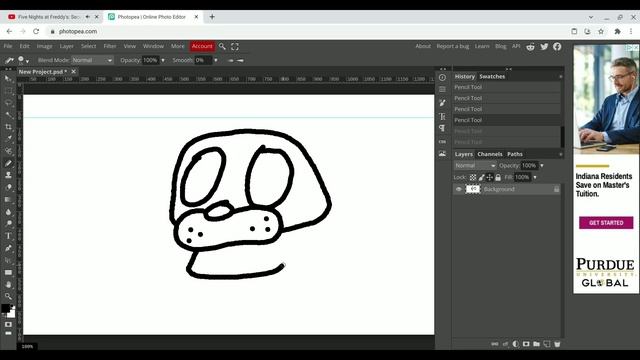
Task: Open the Layer menu
Action: point(67,46)
